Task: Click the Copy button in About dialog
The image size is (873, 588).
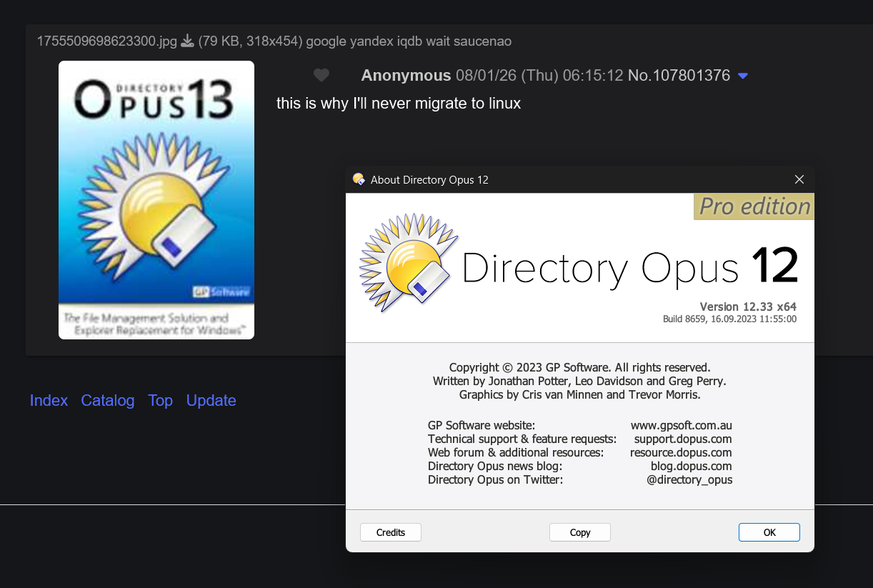Action: (x=580, y=532)
